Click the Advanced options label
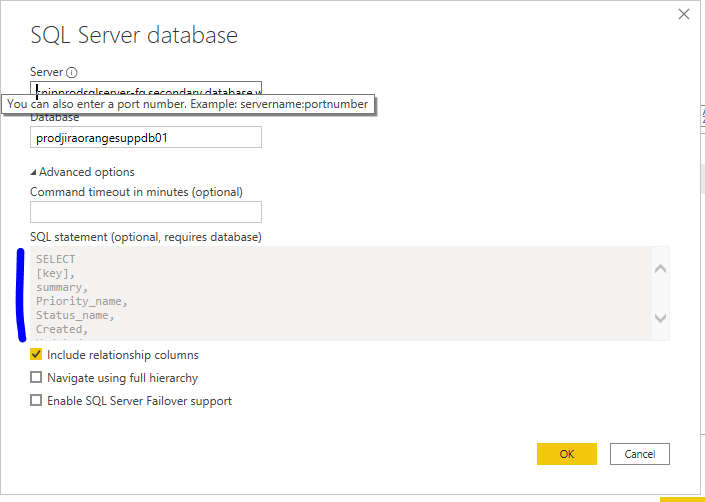This screenshot has width=705, height=502. 86,172
